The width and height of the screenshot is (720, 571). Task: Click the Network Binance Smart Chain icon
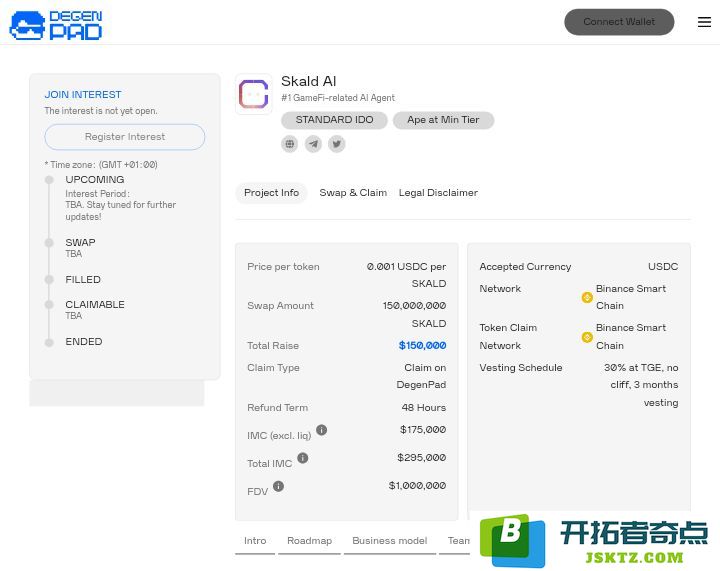pos(587,297)
